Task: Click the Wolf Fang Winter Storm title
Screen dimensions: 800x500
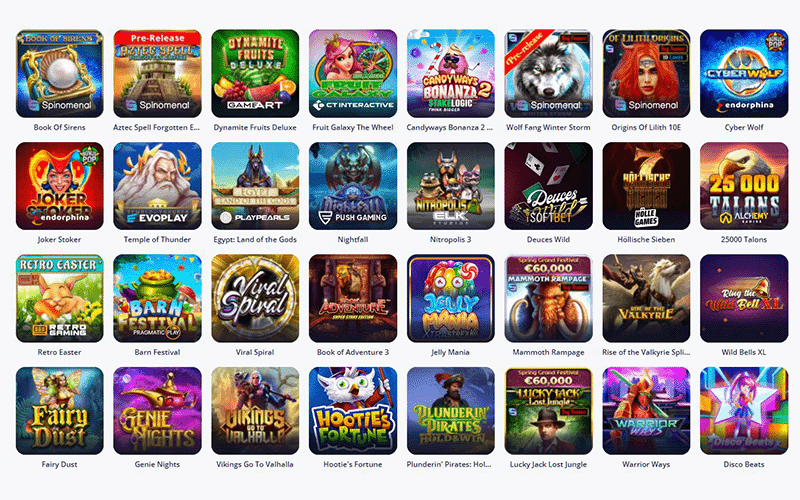Action: [548, 128]
